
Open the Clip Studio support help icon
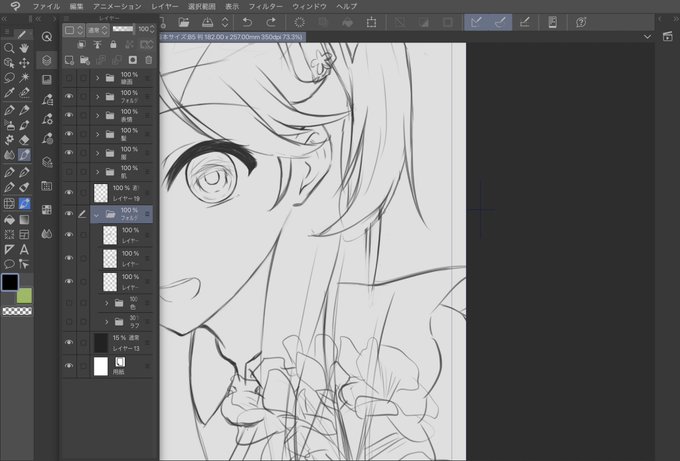click(581, 22)
